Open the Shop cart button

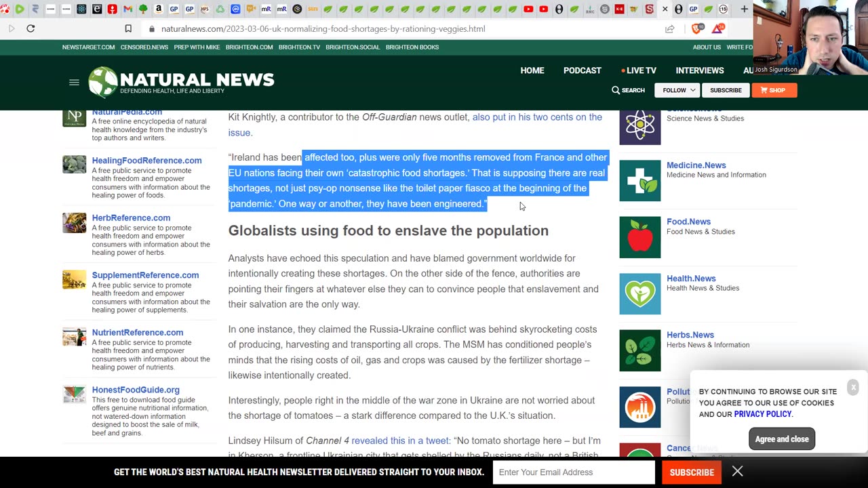774,90
